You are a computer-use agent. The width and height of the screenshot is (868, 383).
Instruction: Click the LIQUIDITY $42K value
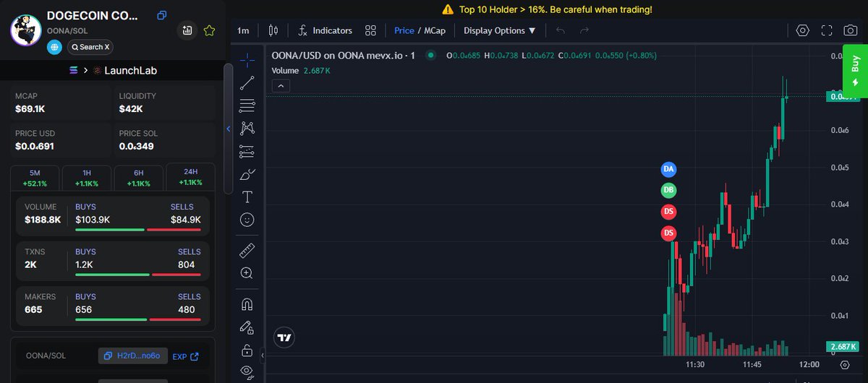(x=131, y=109)
